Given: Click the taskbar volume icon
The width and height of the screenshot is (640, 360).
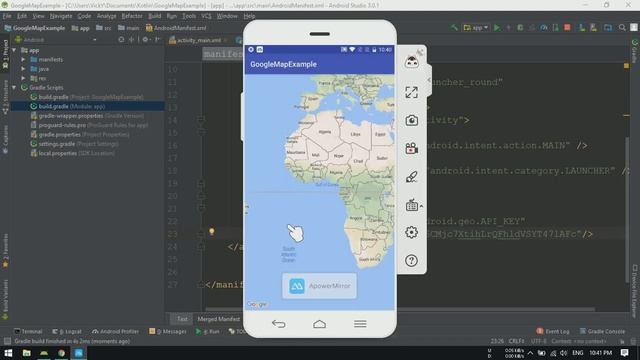Looking at the screenshot, I should pos(564,353).
